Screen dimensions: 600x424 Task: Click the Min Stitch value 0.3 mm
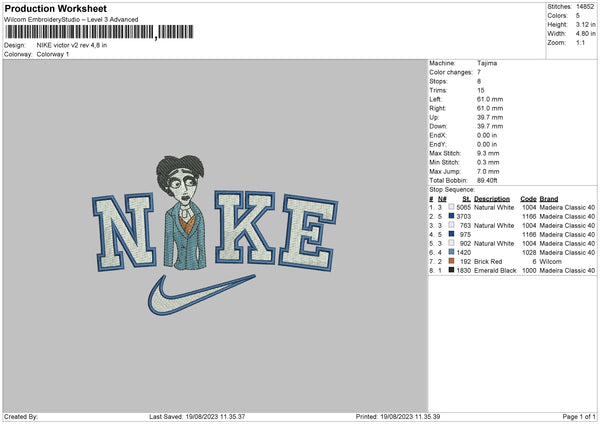click(x=488, y=162)
